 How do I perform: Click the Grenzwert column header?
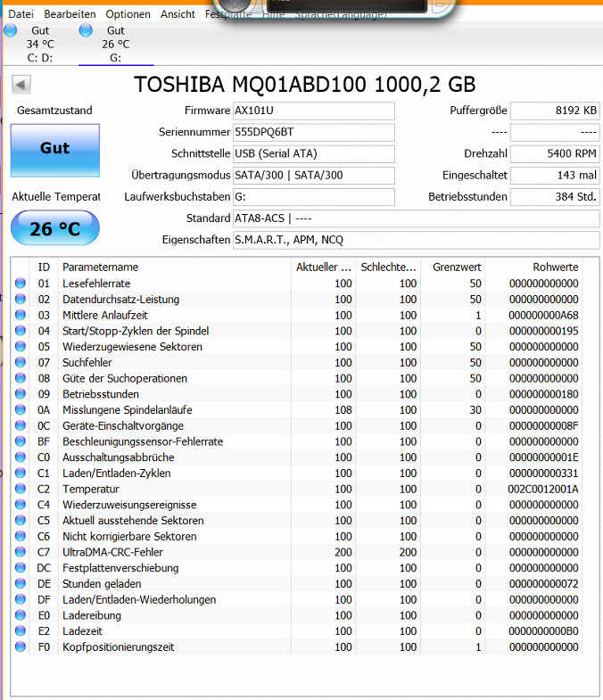pyautogui.click(x=453, y=267)
